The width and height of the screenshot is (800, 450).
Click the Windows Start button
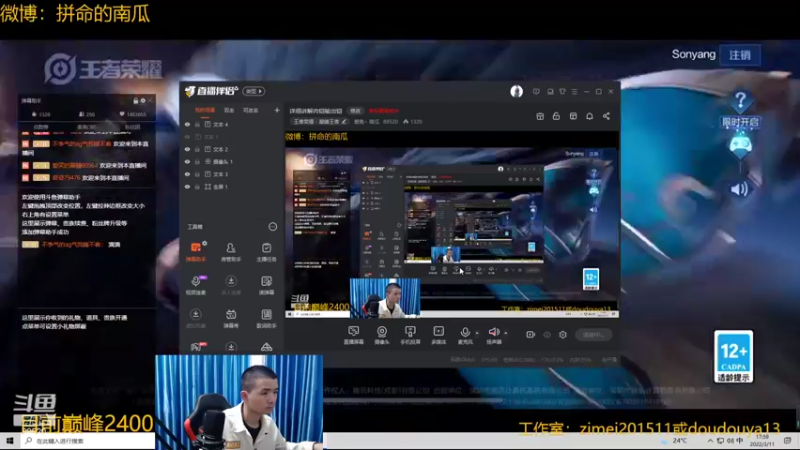(x=10, y=440)
